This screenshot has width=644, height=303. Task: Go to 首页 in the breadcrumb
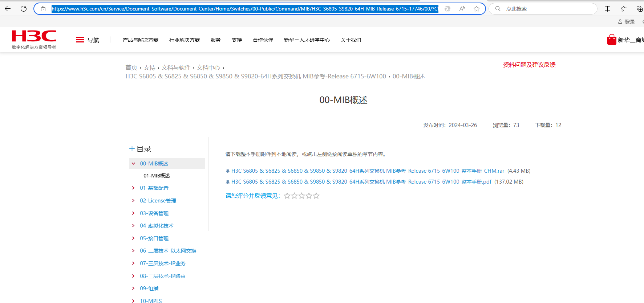pos(131,67)
